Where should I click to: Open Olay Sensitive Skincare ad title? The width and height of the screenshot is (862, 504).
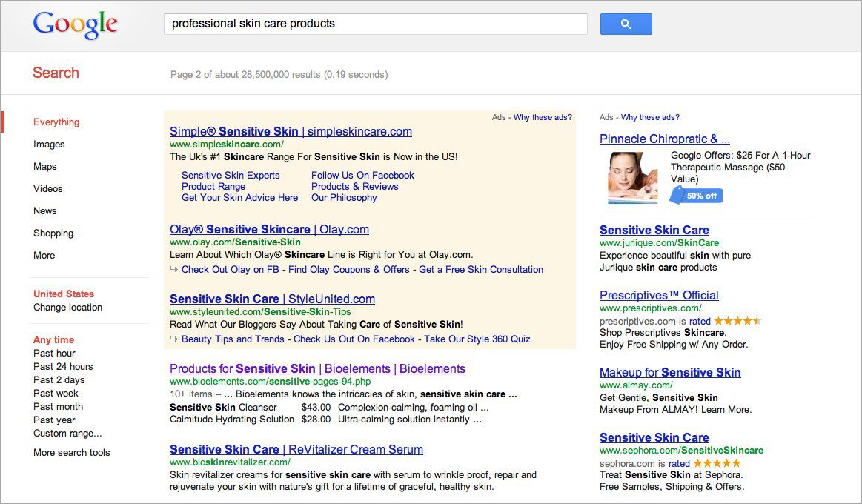(x=269, y=229)
